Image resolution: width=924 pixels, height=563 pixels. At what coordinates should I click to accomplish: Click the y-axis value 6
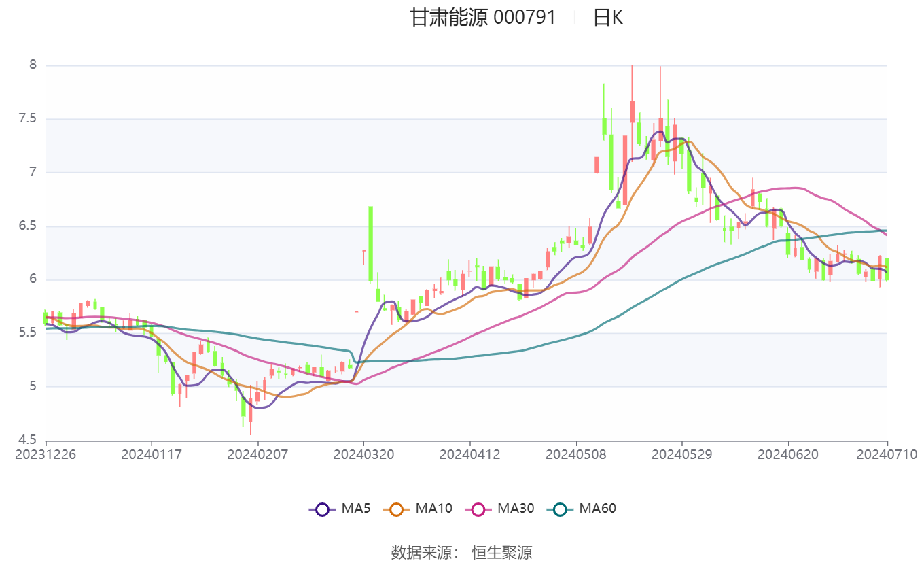(x=32, y=279)
